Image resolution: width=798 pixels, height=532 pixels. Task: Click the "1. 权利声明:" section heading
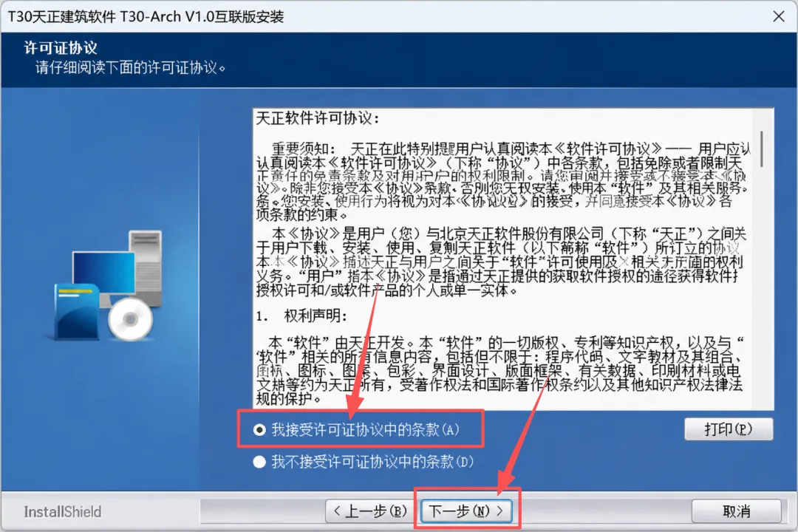(x=301, y=316)
